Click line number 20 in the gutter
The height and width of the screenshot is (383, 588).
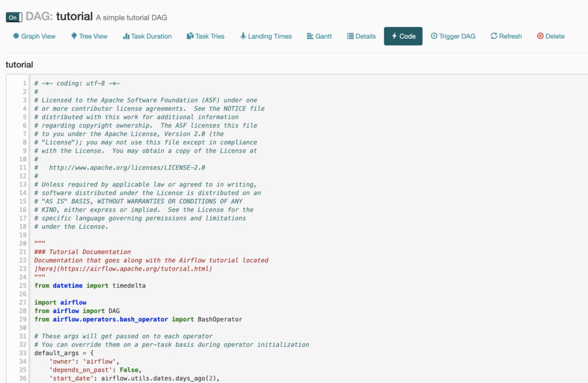point(23,243)
